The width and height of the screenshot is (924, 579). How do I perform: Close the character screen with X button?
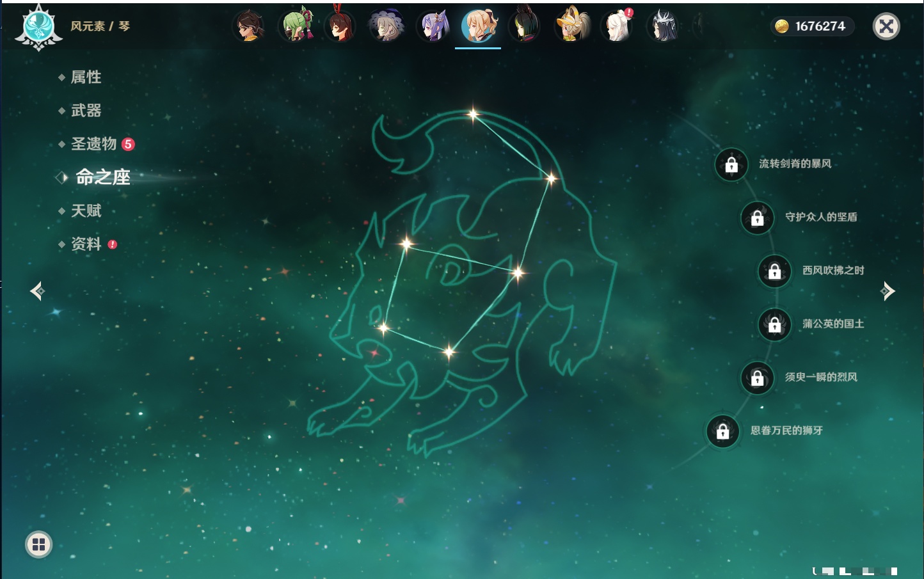point(886,26)
